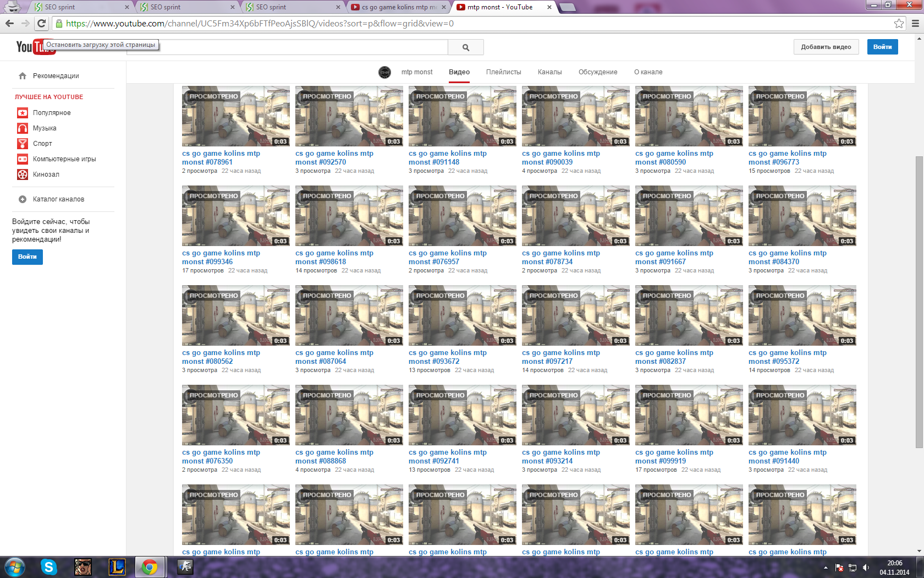Click the action center flag tray icon
This screenshot has height=578, width=924.
[x=839, y=568]
